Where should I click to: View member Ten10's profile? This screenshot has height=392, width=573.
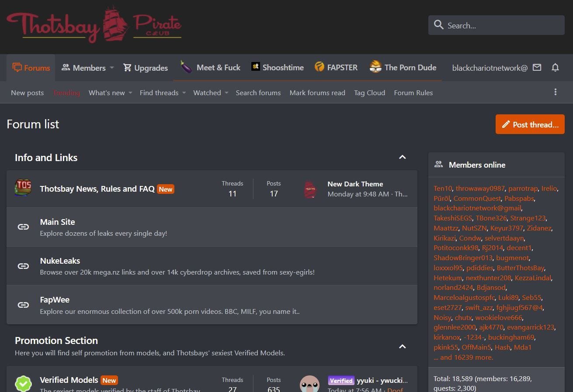pyautogui.click(x=443, y=188)
